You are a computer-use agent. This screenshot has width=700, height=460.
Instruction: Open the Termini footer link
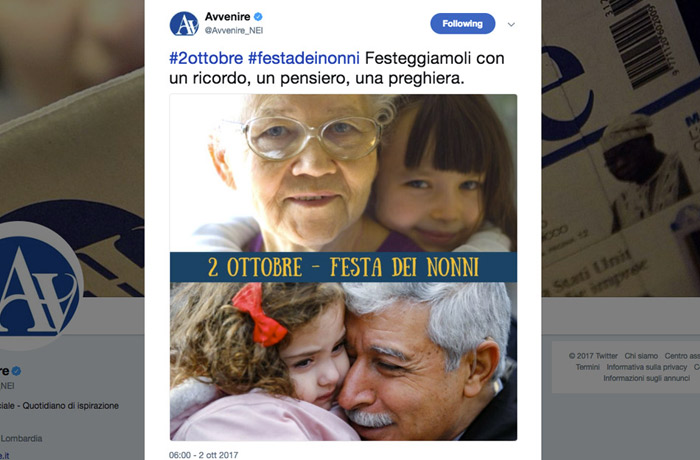click(588, 367)
